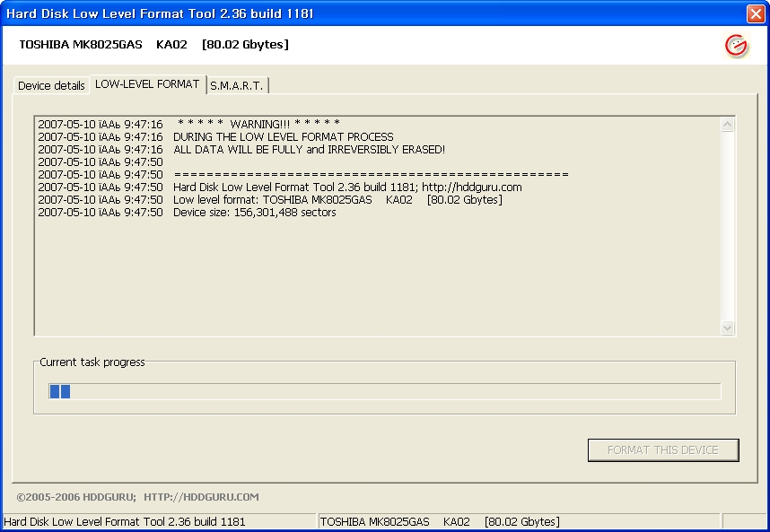Viewport: 770px width, 532px height.
Task: Select the 'ALL DATA WILL BE FULLY' log line
Action: pyautogui.click(x=241, y=150)
